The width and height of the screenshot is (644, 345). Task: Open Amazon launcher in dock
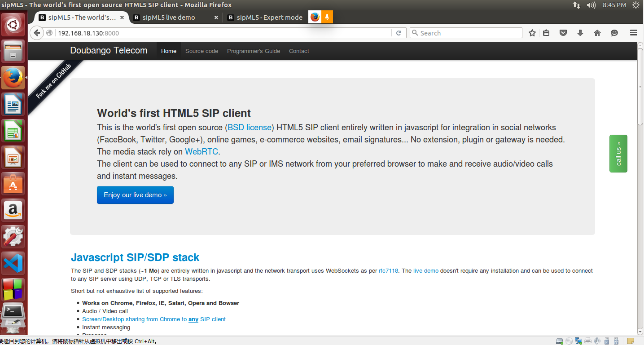point(13,210)
